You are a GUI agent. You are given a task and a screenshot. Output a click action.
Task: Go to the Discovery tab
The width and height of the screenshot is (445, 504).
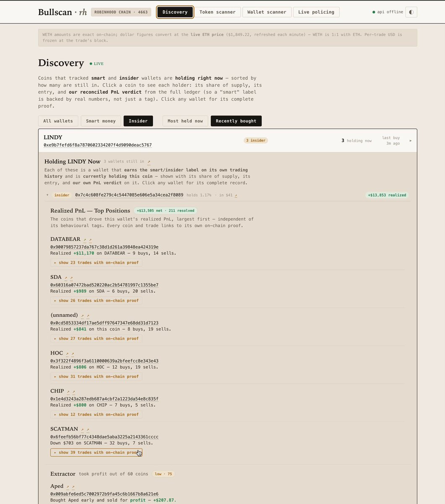(x=175, y=12)
